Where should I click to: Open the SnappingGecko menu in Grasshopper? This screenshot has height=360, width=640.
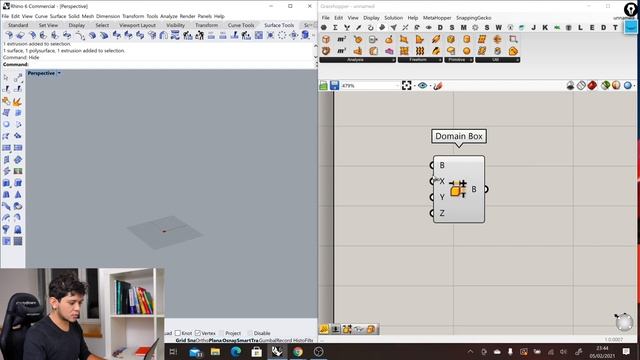(x=473, y=18)
